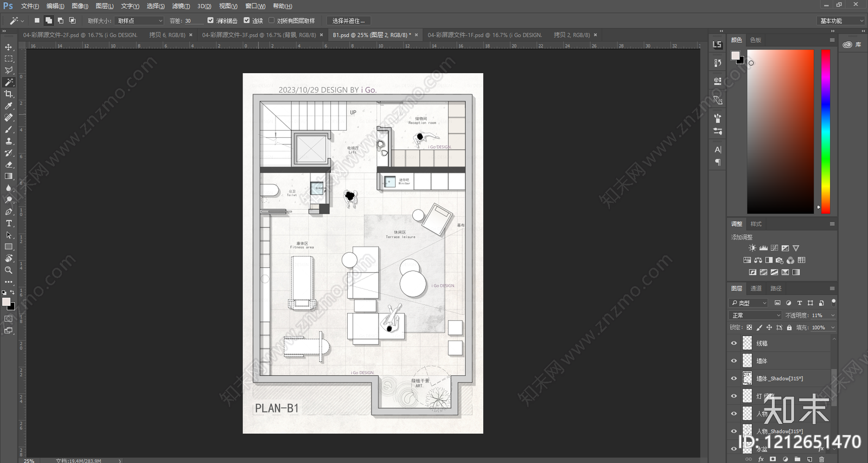Select the Brush tool
Image resolution: width=868 pixels, height=463 pixels.
[9, 130]
